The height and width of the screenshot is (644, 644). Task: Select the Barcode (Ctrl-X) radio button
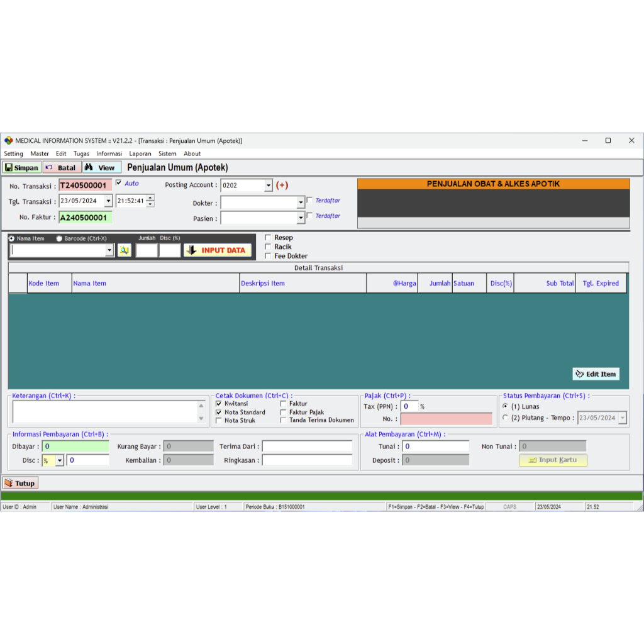point(59,238)
